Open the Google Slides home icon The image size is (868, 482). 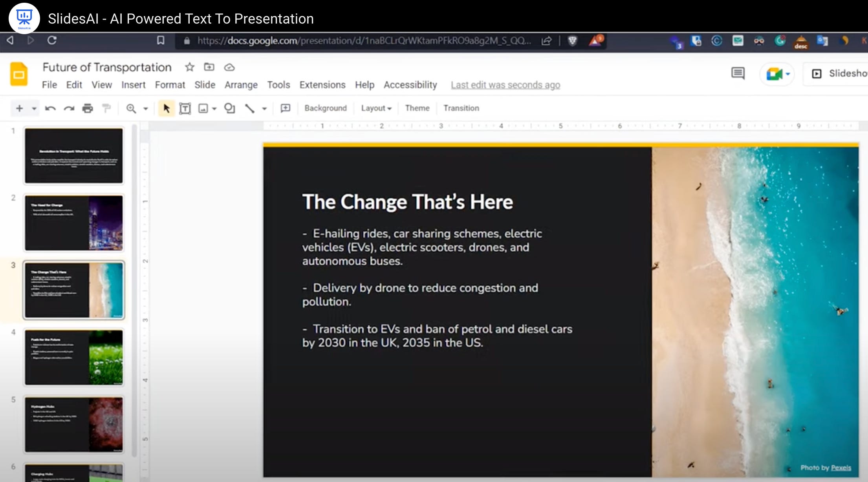(19, 74)
